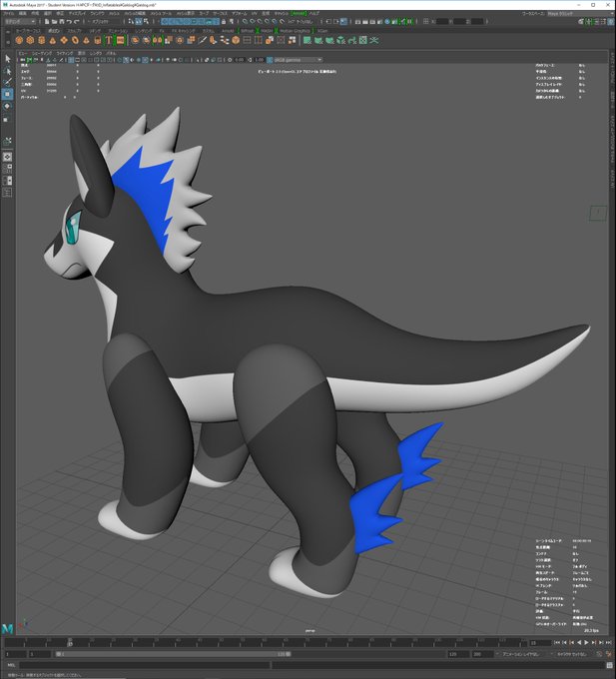Screen dimensions: 616x679
Task: Choose the polygon text (T) shelf tool
Action: [x=109, y=40]
